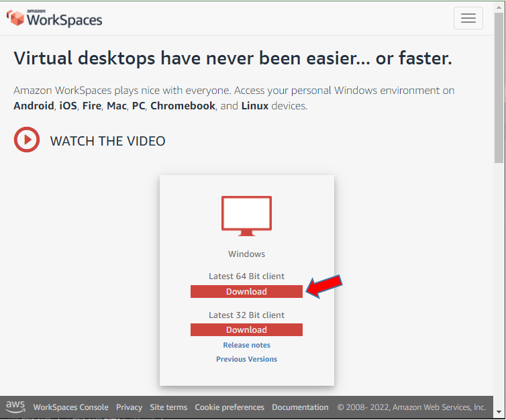Open Cookie preferences in the footer

tap(230, 407)
